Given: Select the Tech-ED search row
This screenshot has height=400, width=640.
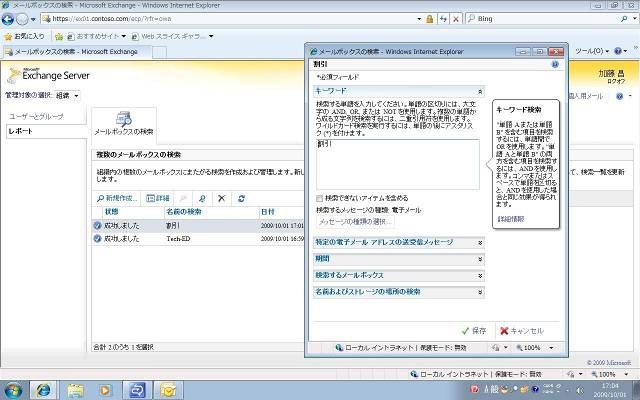Looking at the screenshot, I should click(198, 239).
